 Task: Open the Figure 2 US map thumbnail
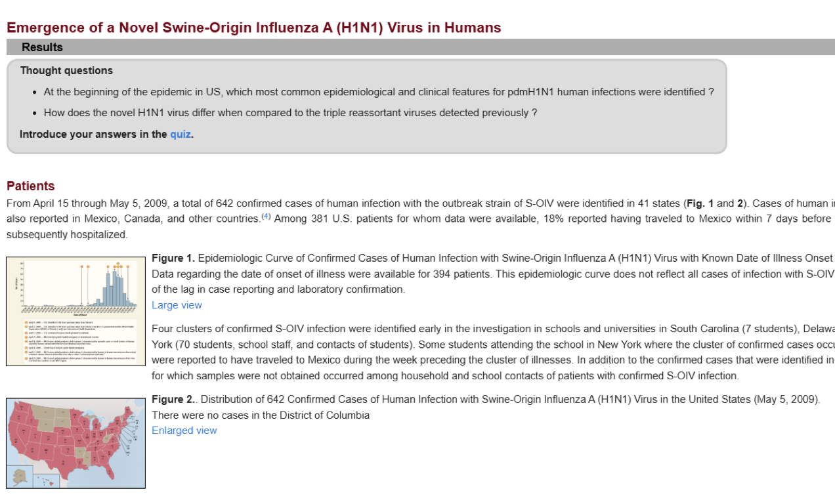pyautogui.click(x=75, y=443)
